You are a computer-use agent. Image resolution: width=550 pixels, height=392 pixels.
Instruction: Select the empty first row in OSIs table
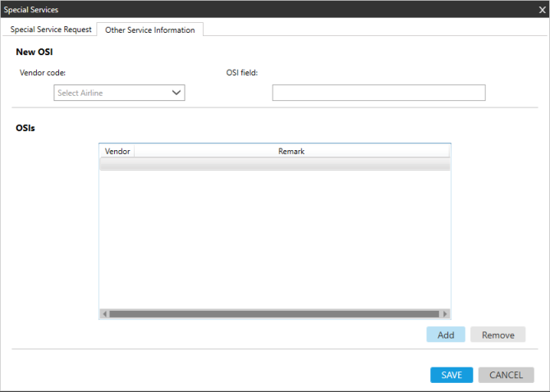(274, 164)
